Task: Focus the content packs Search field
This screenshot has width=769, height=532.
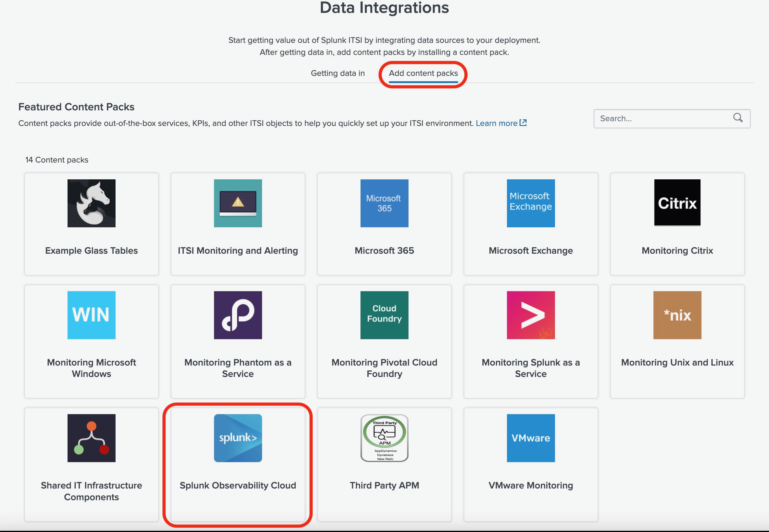Action: point(664,118)
